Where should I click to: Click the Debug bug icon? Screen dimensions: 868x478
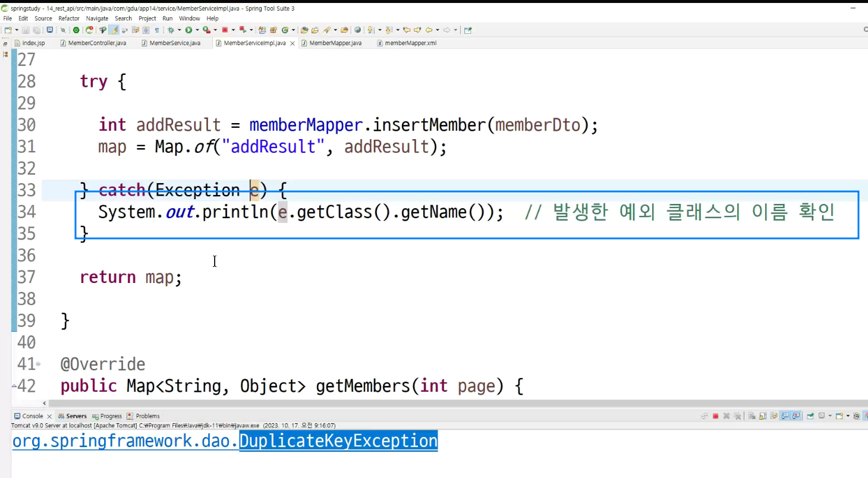pyautogui.click(x=171, y=30)
